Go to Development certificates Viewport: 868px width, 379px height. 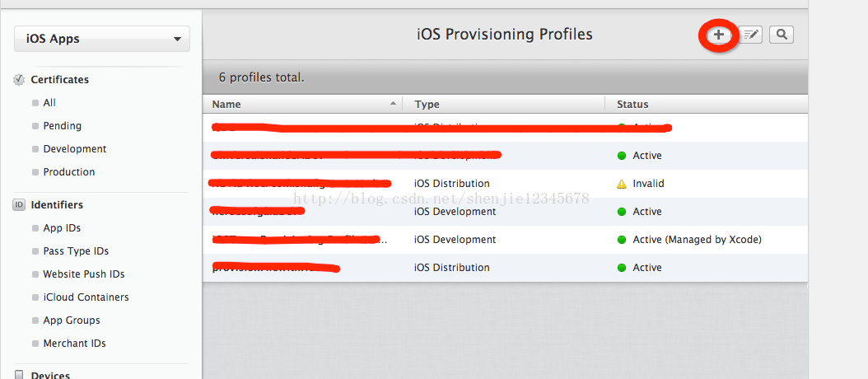[x=74, y=149]
